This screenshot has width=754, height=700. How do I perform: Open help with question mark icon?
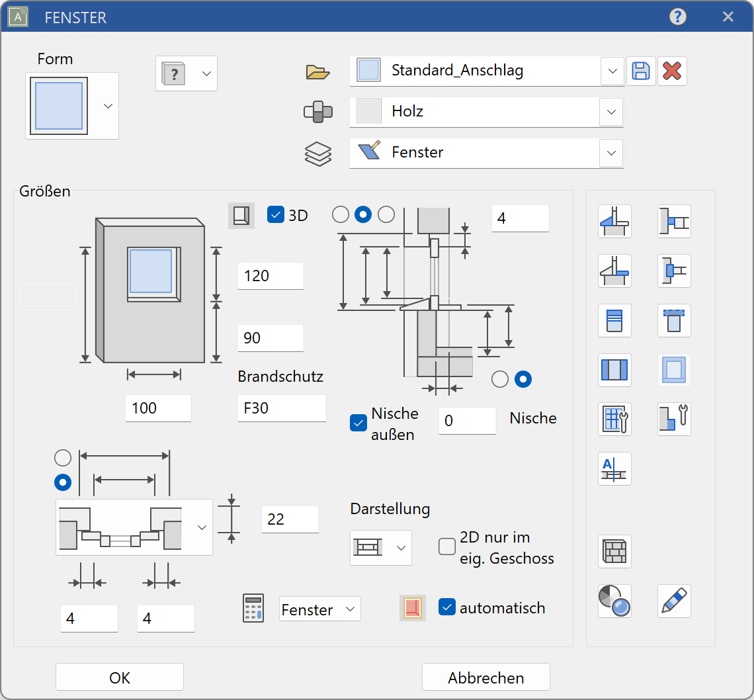(677, 17)
